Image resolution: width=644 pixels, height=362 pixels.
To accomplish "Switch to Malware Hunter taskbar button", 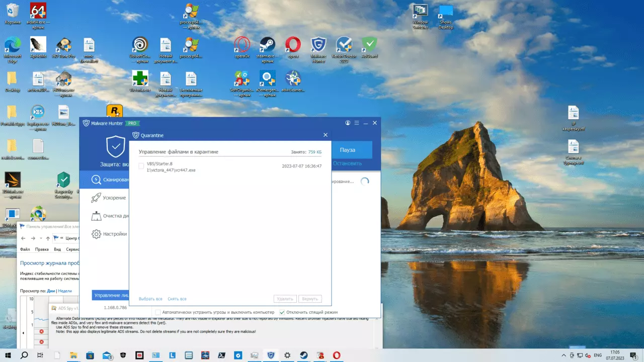I will (271, 355).
